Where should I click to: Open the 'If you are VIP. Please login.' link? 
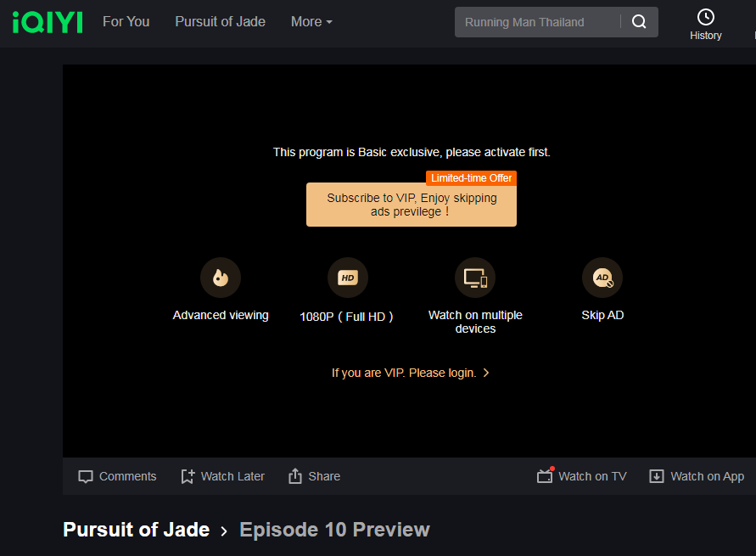pos(411,373)
